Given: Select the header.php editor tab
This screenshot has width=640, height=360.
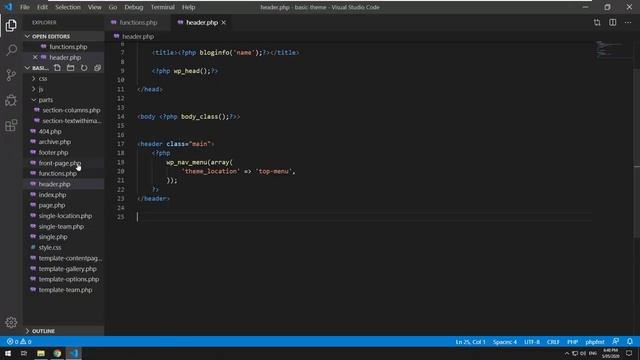Looking at the screenshot, I should pos(202,22).
